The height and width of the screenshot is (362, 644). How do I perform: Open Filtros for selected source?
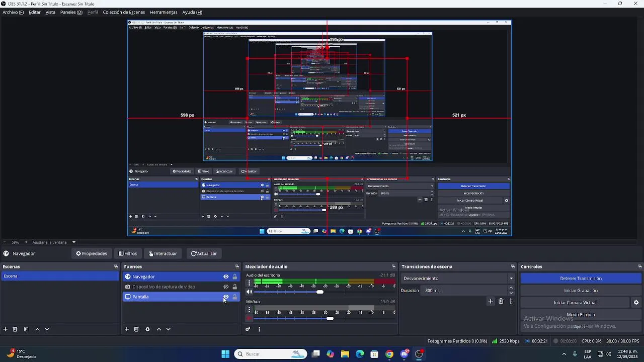click(x=128, y=253)
